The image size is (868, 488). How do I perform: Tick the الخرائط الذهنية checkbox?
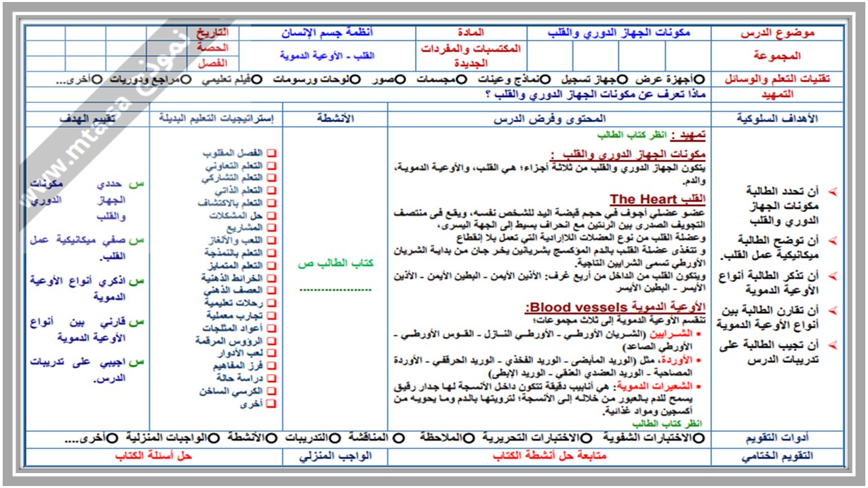(x=271, y=279)
